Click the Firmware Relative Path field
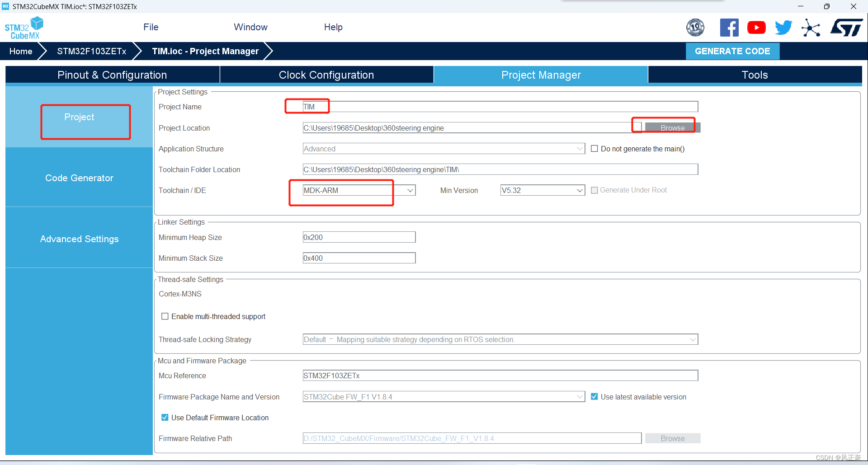Image resolution: width=868 pixels, height=465 pixels. click(472, 438)
